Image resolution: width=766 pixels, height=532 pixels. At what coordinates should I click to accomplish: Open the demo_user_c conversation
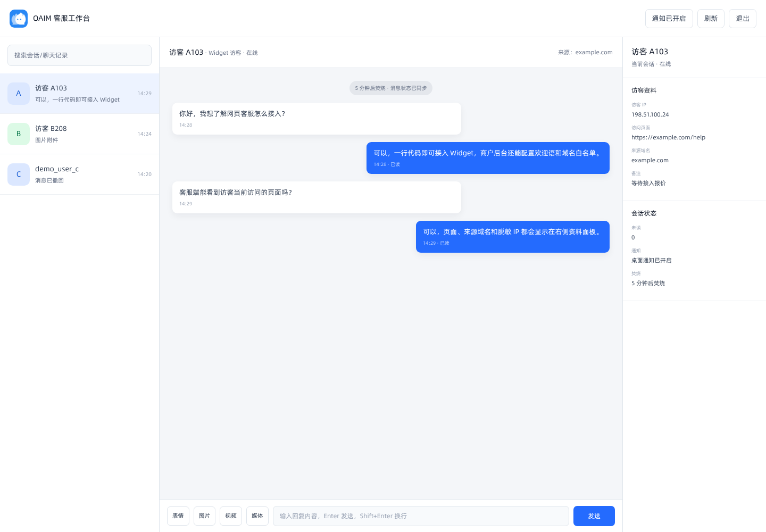point(79,174)
